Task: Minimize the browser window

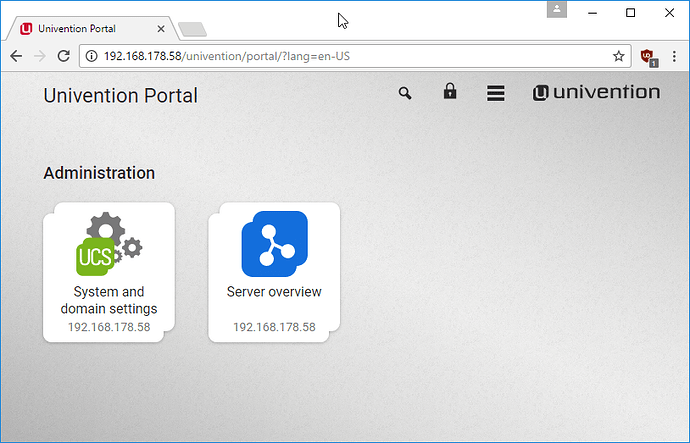Action: point(592,13)
